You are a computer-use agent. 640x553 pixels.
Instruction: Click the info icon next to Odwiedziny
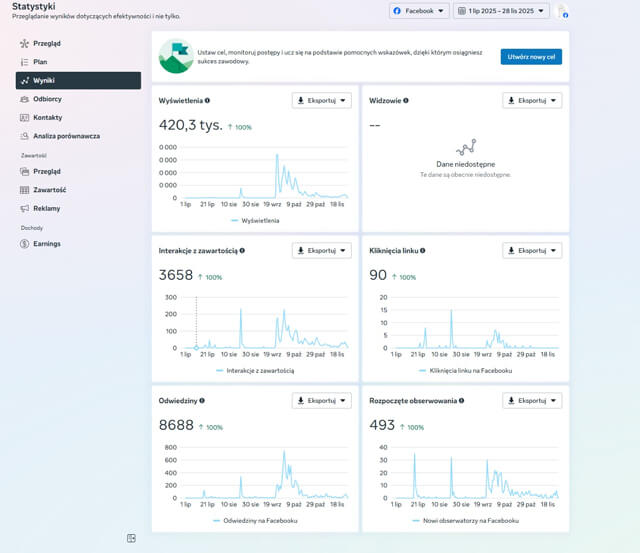pyautogui.click(x=202, y=401)
